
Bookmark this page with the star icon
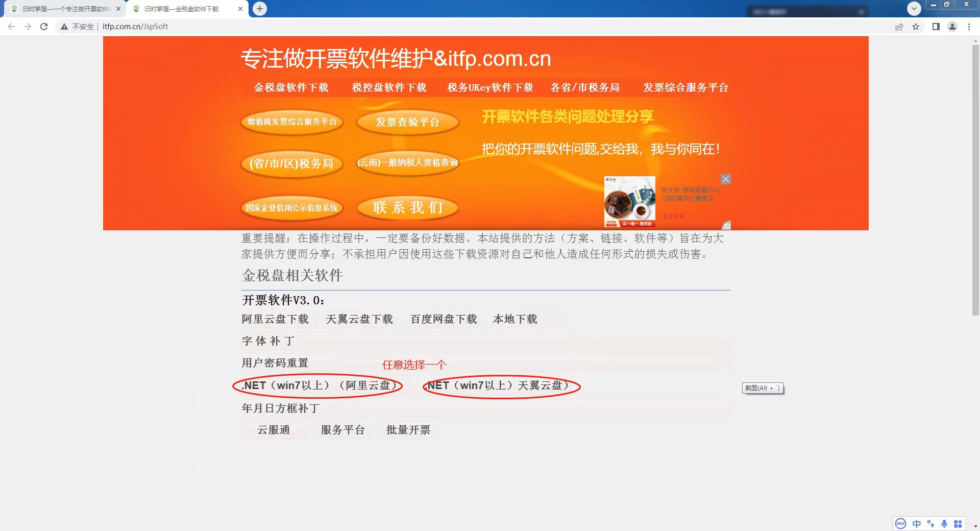pyautogui.click(x=916, y=27)
